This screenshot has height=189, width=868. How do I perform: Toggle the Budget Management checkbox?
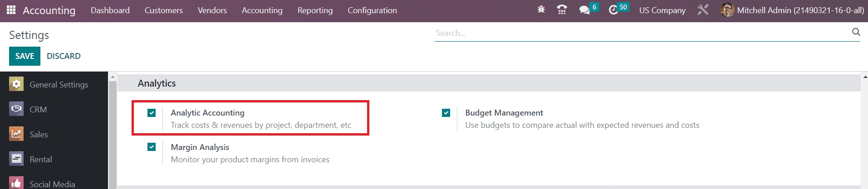click(446, 113)
